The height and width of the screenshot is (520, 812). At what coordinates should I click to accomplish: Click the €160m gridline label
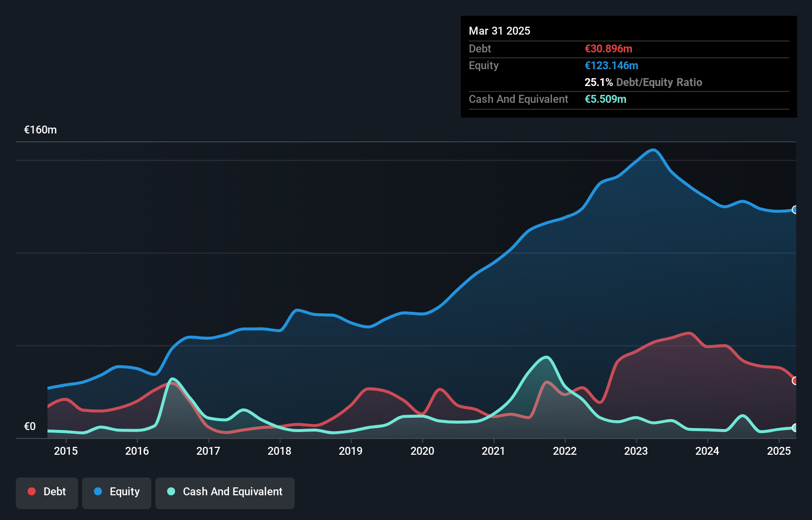40,130
